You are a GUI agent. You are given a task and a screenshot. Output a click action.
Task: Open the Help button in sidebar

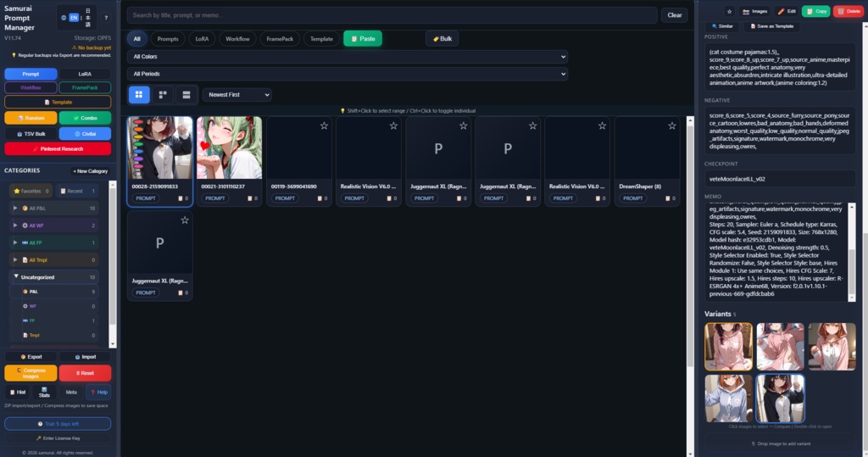(99, 393)
